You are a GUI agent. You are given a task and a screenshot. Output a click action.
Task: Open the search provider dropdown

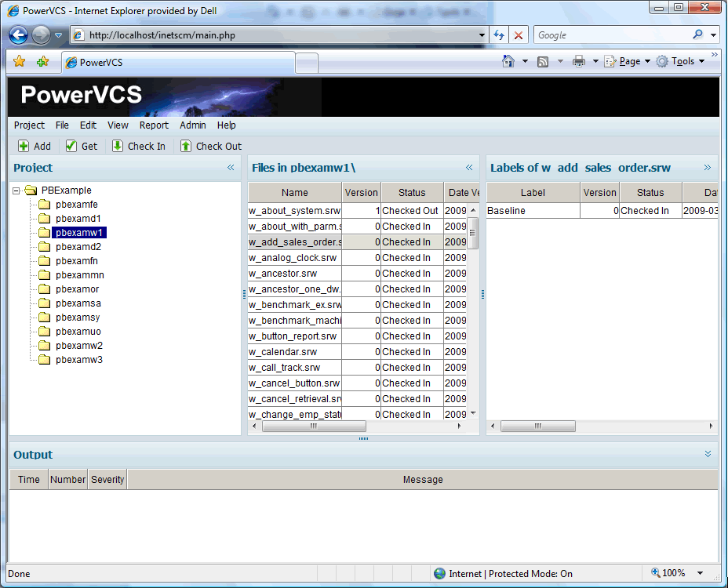713,34
